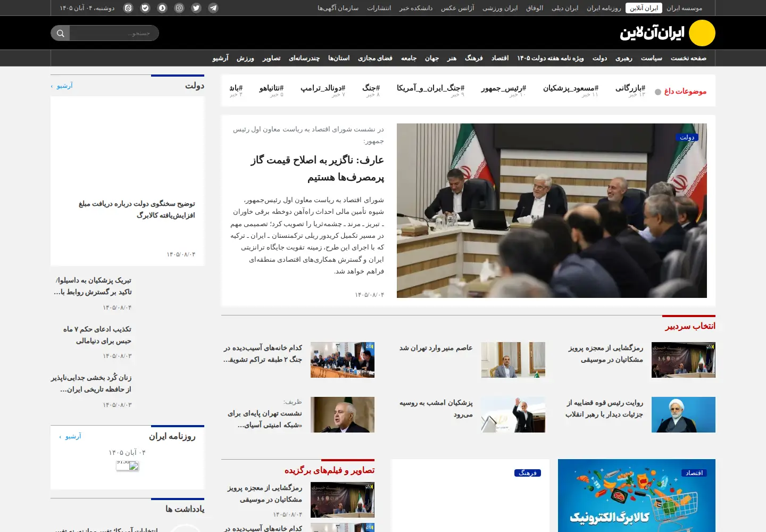Open the ظریف story thumbnail photo

tap(343, 414)
